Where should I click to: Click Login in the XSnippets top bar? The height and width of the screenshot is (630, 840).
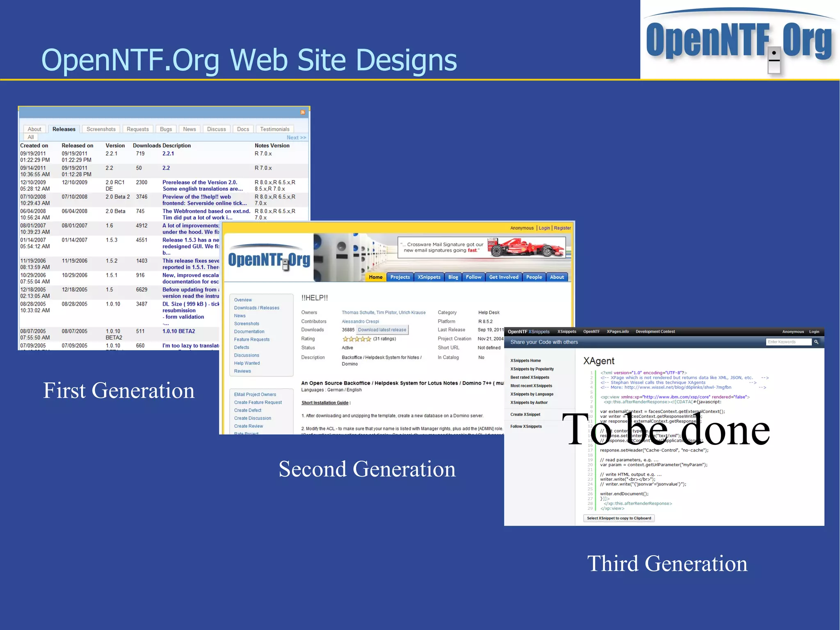[814, 332]
